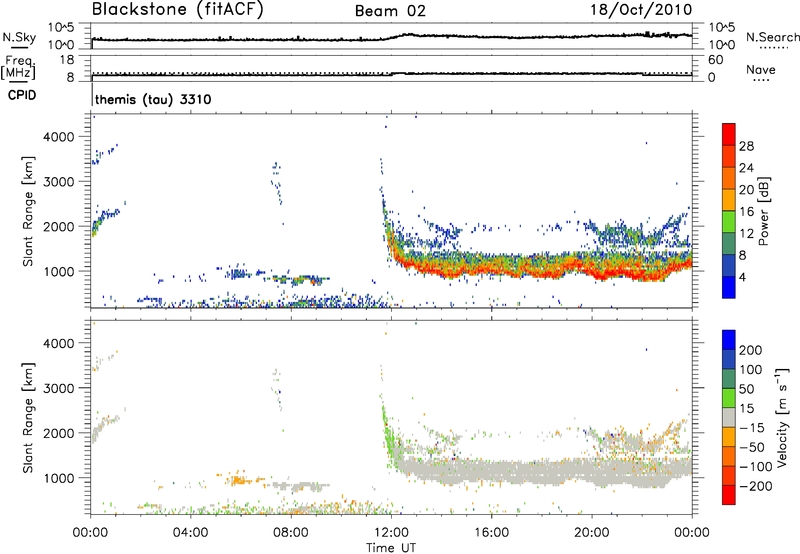Pick the red bottom velocity colorbar swatch
Screen dimensions: 800x554
click(729, 495)
